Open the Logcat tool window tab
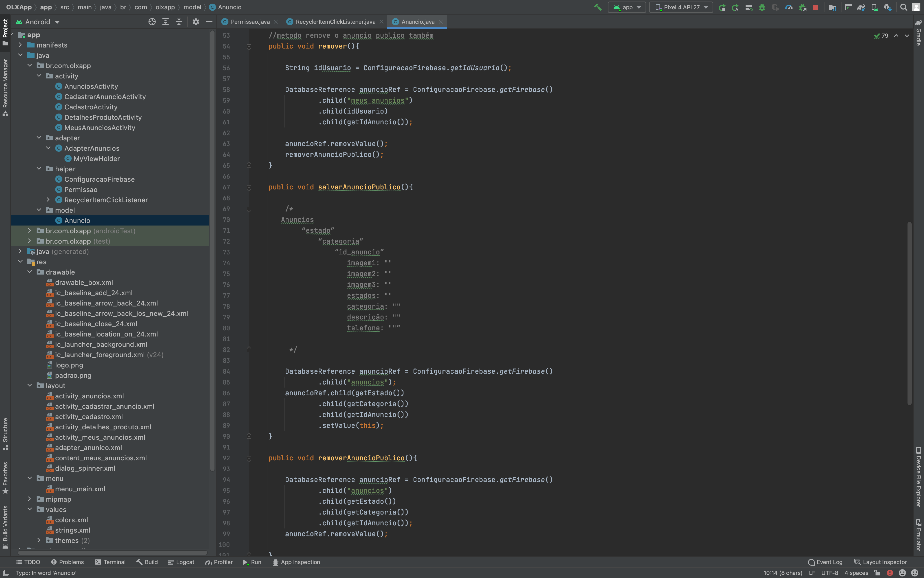Screen dimensions: 924x578 click(x=181, y=562)
